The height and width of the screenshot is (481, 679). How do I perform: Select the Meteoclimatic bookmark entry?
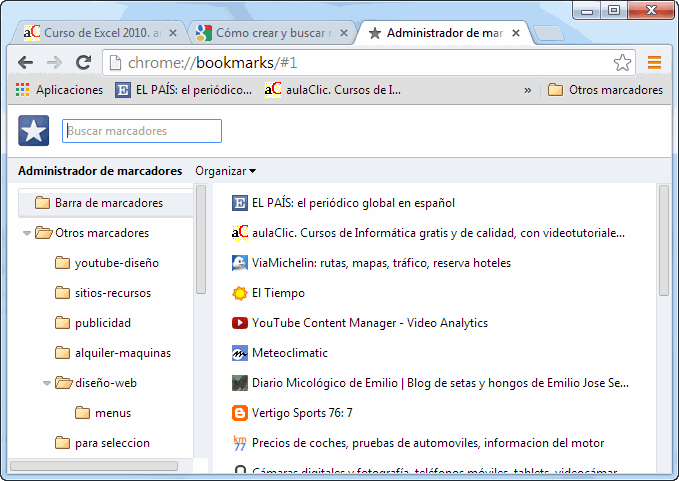pos(290,353)
